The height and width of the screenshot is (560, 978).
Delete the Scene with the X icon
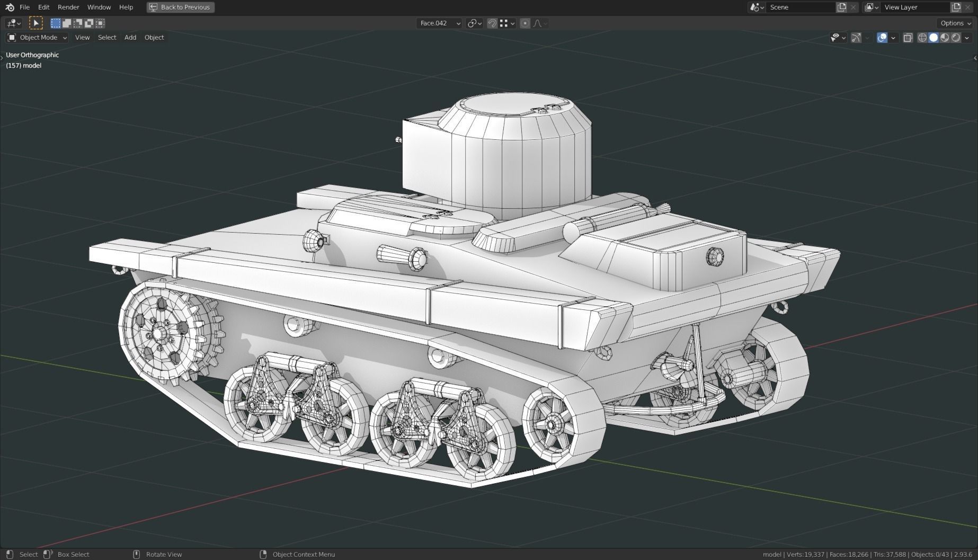tap(853, 7)
